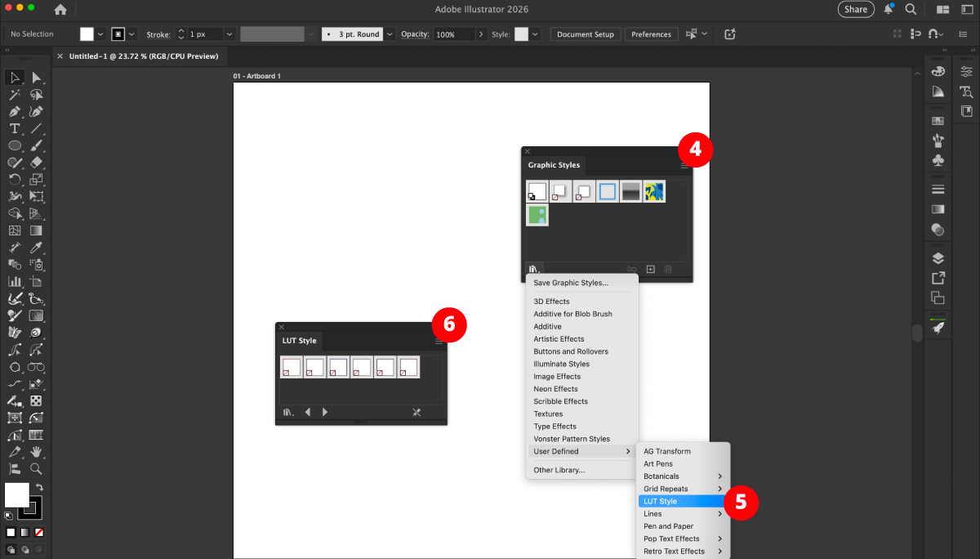Reset to default fill and stroke
The image size is (980, 559).
(9, 516)
